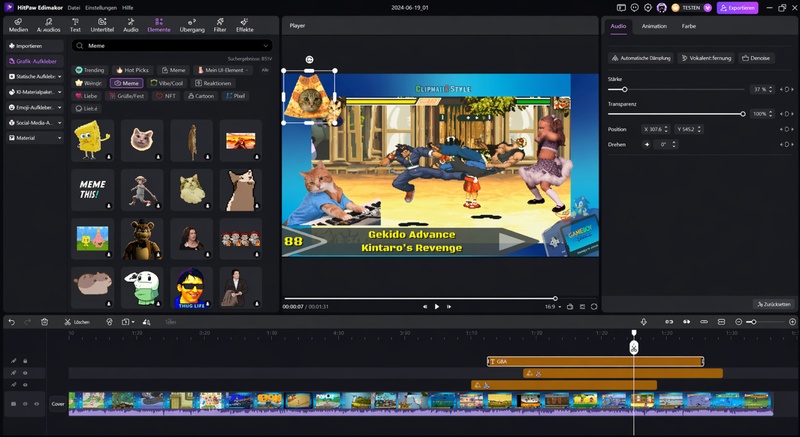Image resolution: width=800 pixels, height=437 pixels.
Task: Click the fullscreen preview icon
Action: [x=594, y=306]
